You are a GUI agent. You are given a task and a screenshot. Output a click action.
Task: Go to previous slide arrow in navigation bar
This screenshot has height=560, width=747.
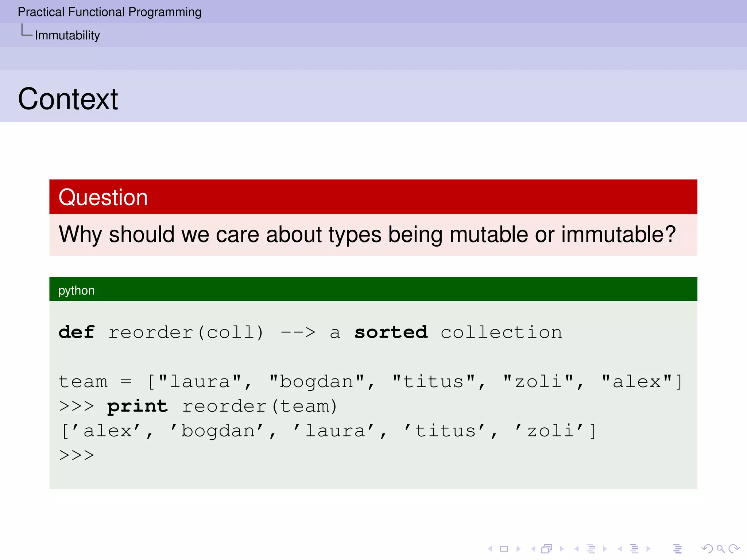tap(490, 548)
